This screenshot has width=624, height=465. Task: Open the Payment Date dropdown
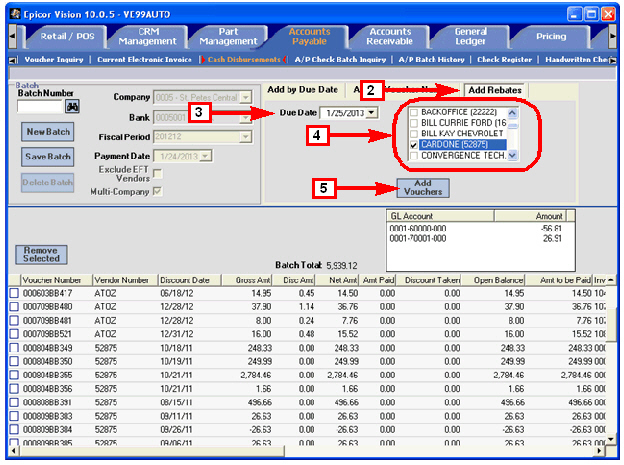pyautogui.click(x=205, y=156)
